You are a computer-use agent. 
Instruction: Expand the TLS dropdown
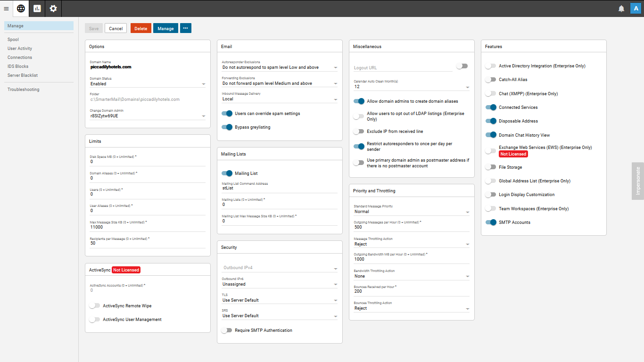280,300
